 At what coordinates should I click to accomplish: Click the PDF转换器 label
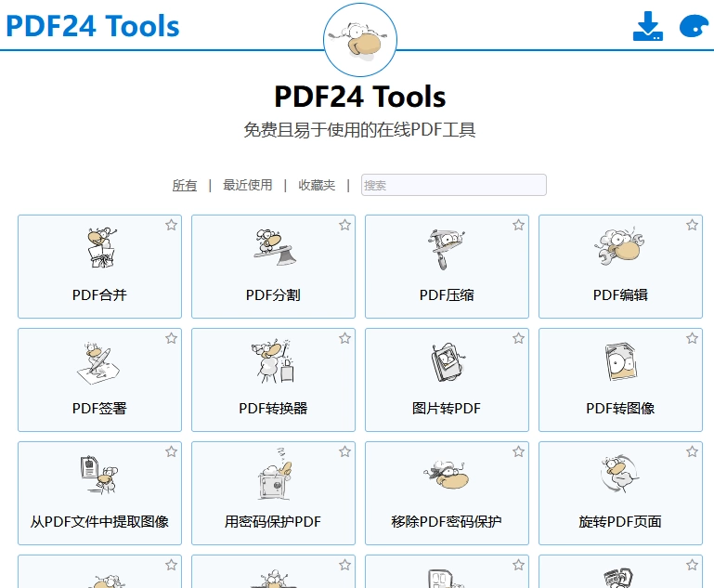point(273,409)
